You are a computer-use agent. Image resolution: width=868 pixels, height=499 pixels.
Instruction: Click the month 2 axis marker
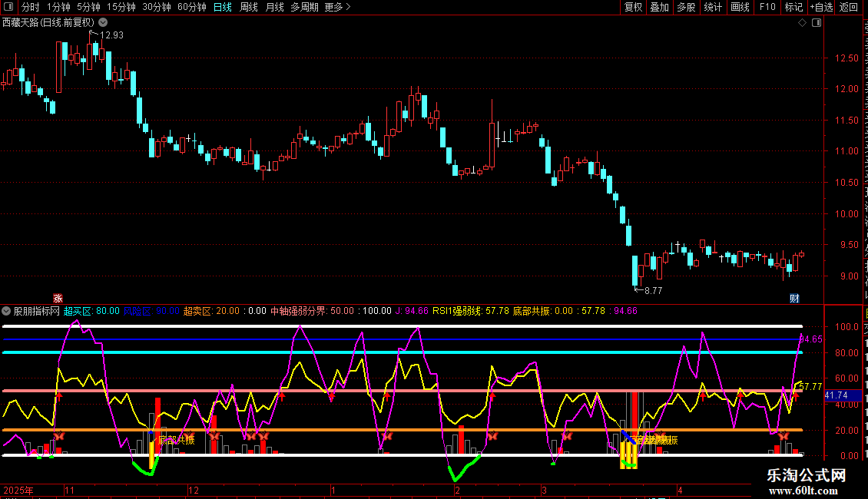[x=457, y=490]
